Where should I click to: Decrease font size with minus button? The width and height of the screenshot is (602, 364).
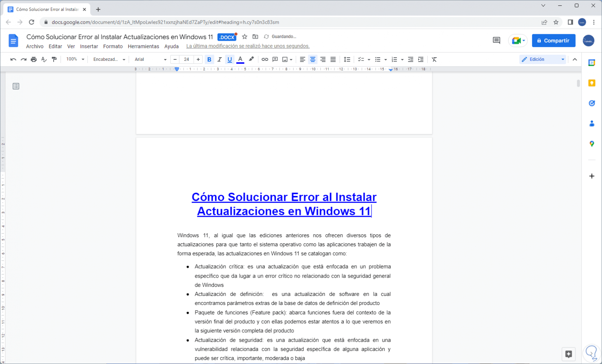point(175,59)
